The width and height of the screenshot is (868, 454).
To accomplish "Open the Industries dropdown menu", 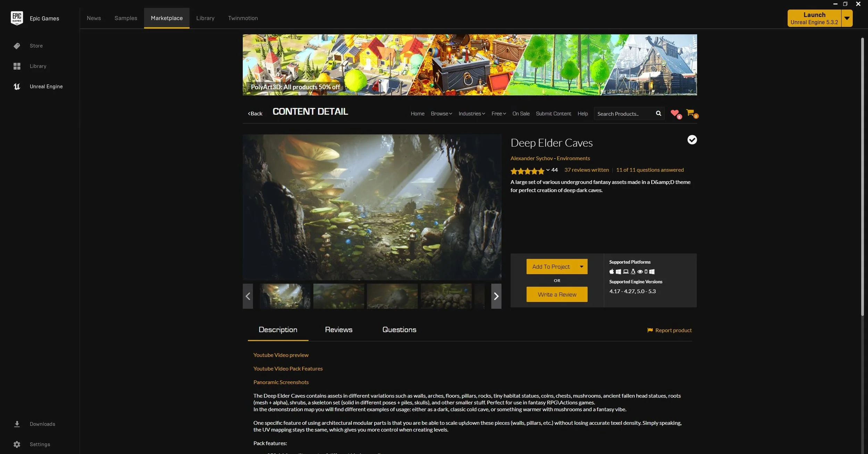I will click(471, 114).
